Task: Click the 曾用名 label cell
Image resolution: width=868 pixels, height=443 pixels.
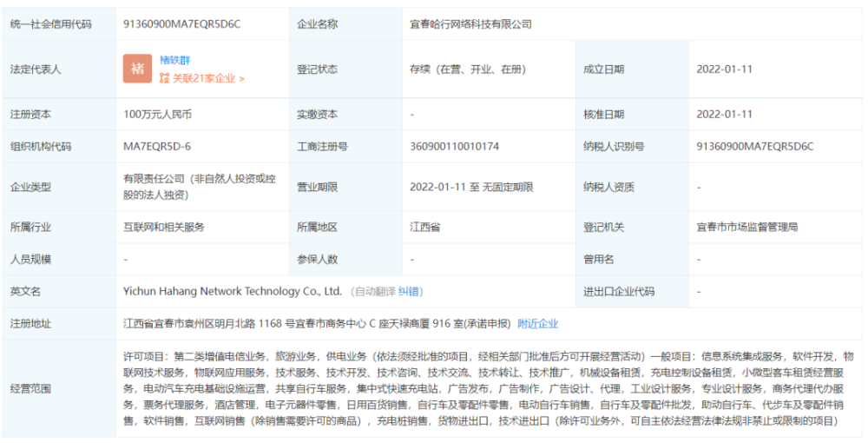Action: point(632,259)
